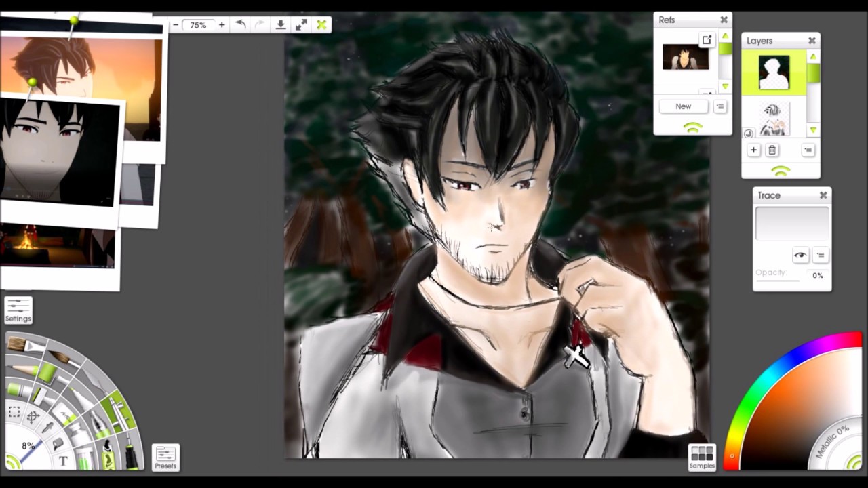Viewport: 868px width, 488px height.
Task: Close the Refs panel
Action: point(724,20)
